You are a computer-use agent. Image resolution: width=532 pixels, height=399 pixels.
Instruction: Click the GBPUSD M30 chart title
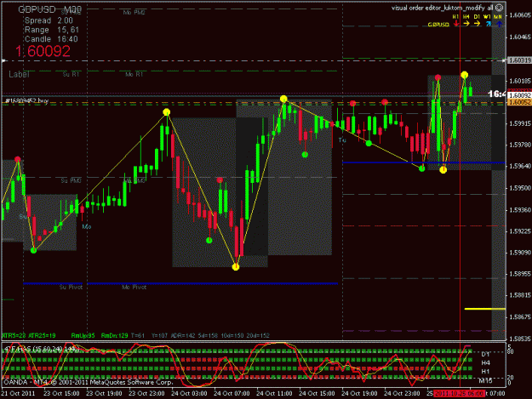click(x=50, y=9)
